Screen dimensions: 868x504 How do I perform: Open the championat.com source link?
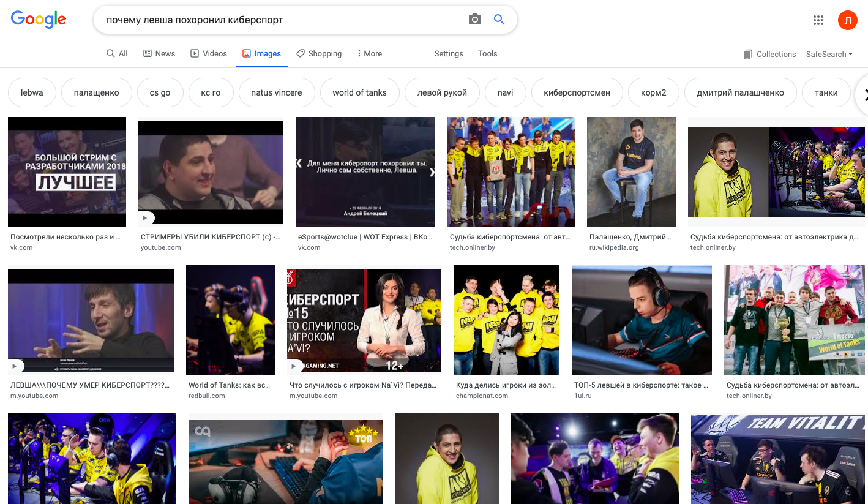(x=482, y=396)
